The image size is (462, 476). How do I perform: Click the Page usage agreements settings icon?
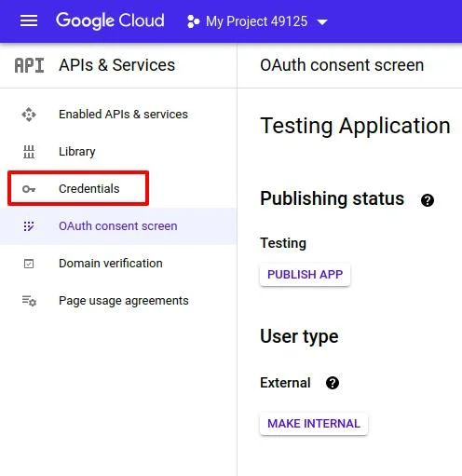pyautogui.click(x=29, y=301)
